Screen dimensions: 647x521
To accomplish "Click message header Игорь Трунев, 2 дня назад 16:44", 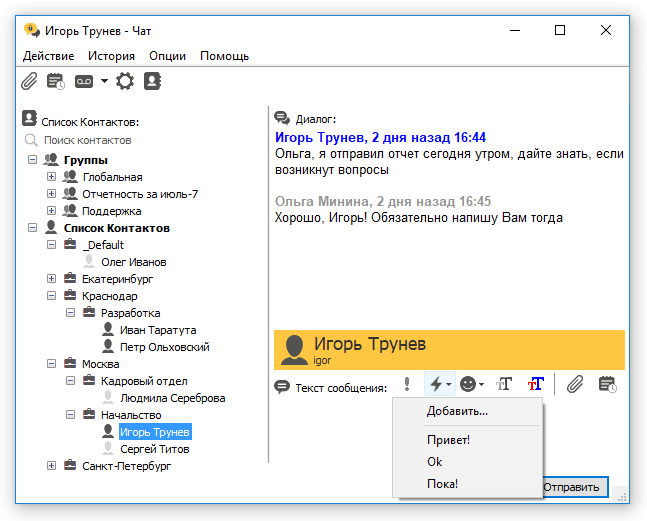I will coord(380,137).
